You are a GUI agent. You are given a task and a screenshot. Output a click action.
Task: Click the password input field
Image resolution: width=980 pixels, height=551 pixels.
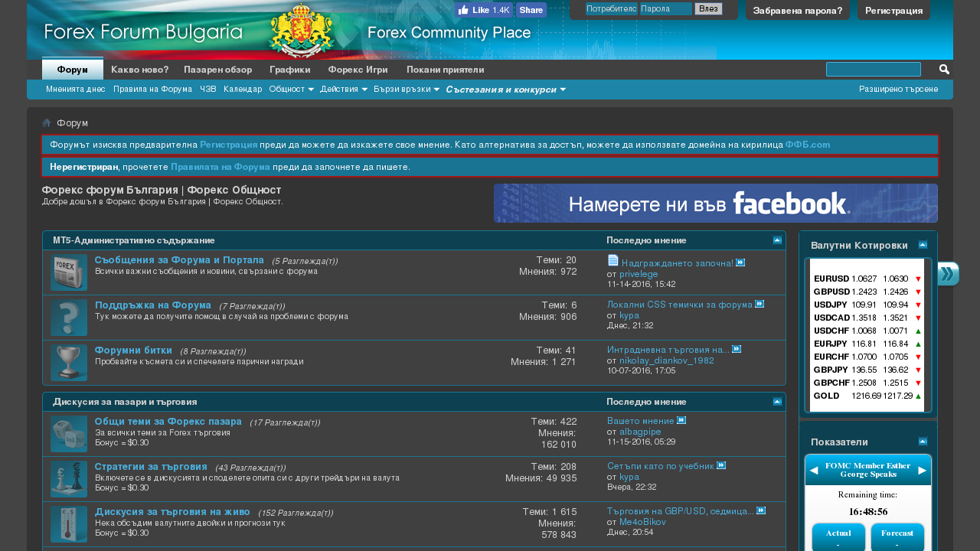665,9
